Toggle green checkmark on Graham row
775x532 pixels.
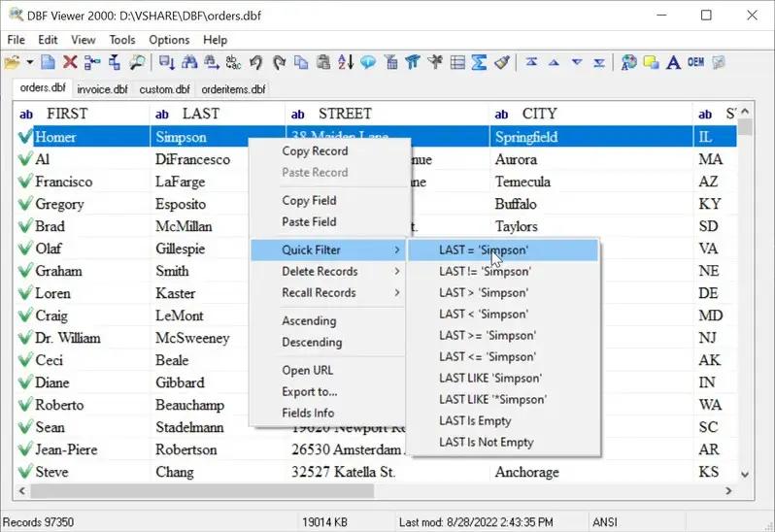[x=25, y=271]
